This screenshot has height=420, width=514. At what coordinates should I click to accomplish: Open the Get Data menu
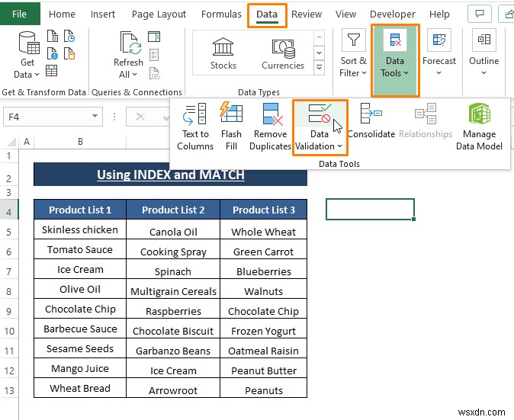(27, 55)
